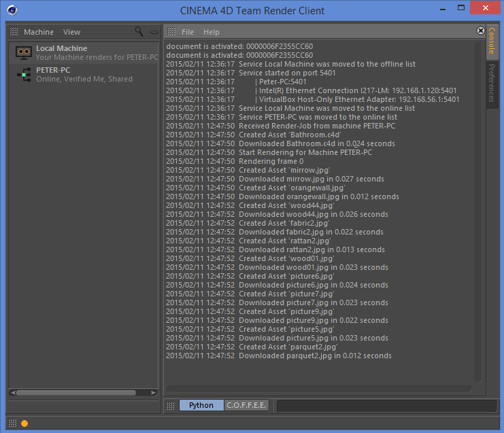Screen dimensions: 504x433
Task: Open the machine search magnifier icon
Action: (x=139, y=31)
